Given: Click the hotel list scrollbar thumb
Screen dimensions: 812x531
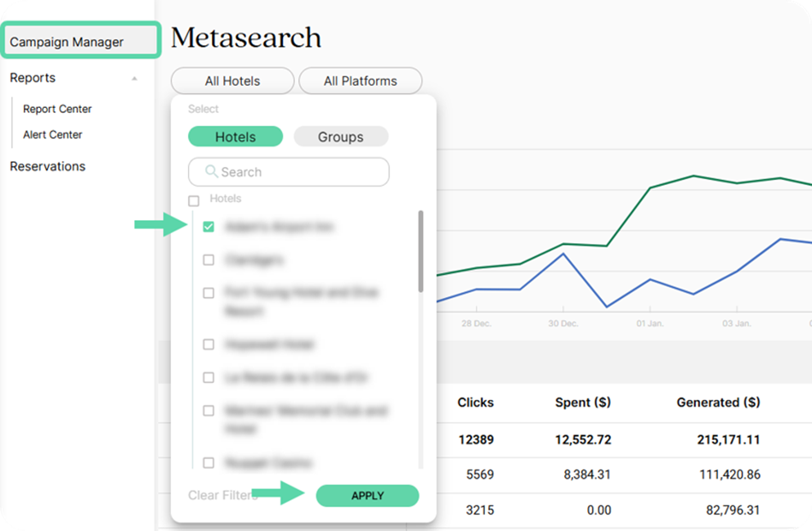Looking at the screenshot, I should 421,251.
